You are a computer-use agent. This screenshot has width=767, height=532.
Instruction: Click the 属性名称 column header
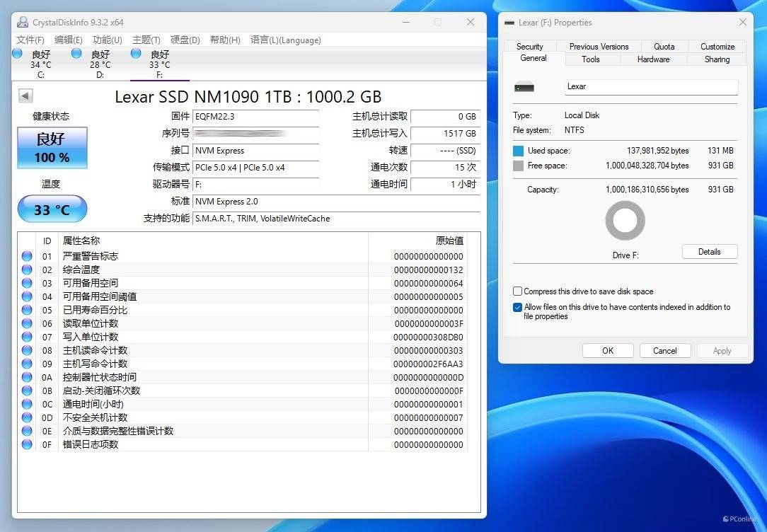[x=213, y=241]
